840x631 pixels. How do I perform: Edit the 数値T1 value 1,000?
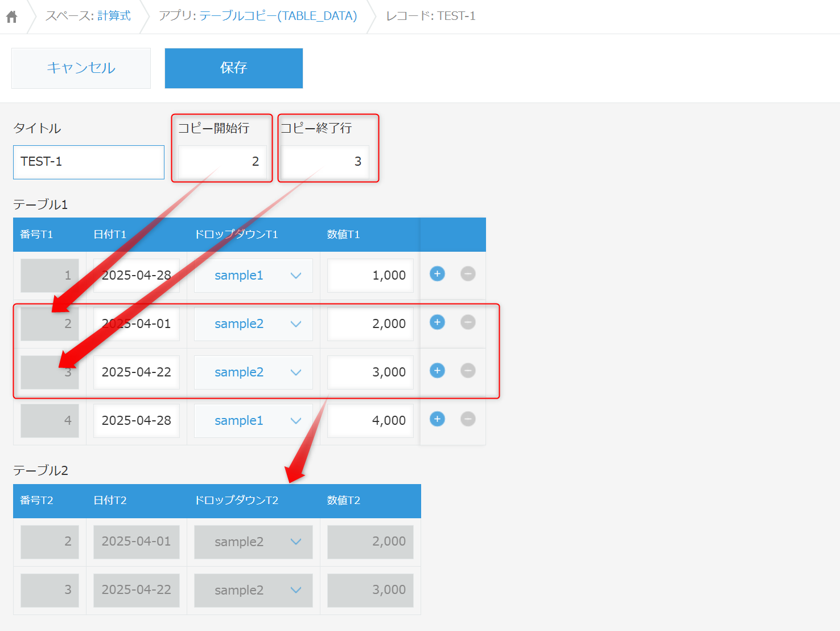click(370, 276)
